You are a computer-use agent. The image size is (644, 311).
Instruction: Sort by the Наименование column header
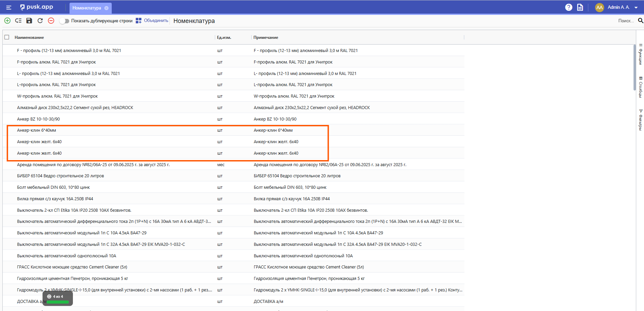(x=29, y=37)
